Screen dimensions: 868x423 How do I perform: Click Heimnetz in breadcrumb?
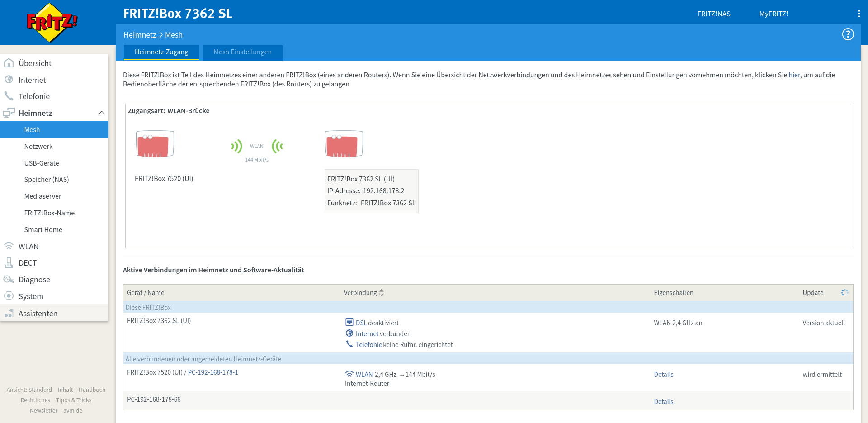point(140,35)
